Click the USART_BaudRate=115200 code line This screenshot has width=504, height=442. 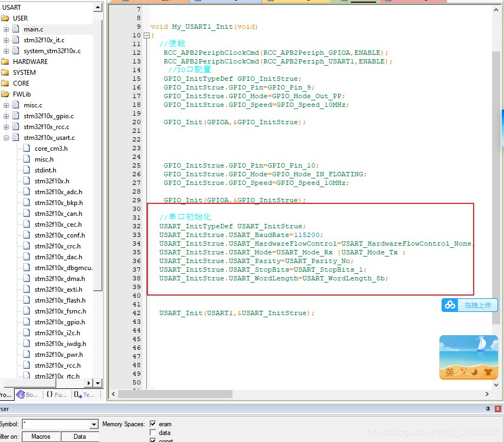pos(241,235)
